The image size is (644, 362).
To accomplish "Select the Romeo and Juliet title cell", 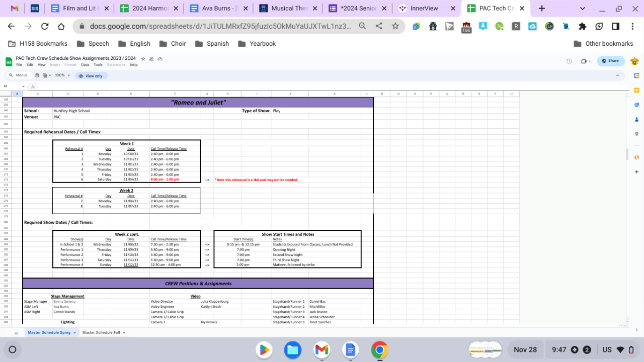I will point(198,103).
